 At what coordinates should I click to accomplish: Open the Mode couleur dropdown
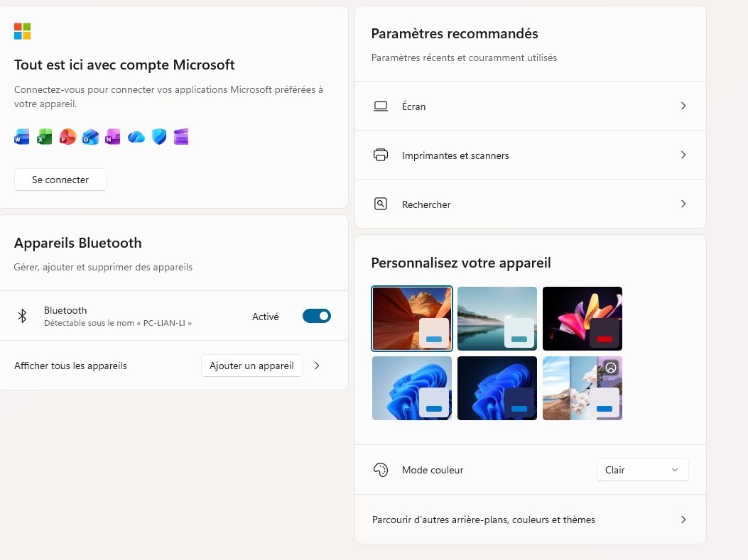[x=642, y=470]
